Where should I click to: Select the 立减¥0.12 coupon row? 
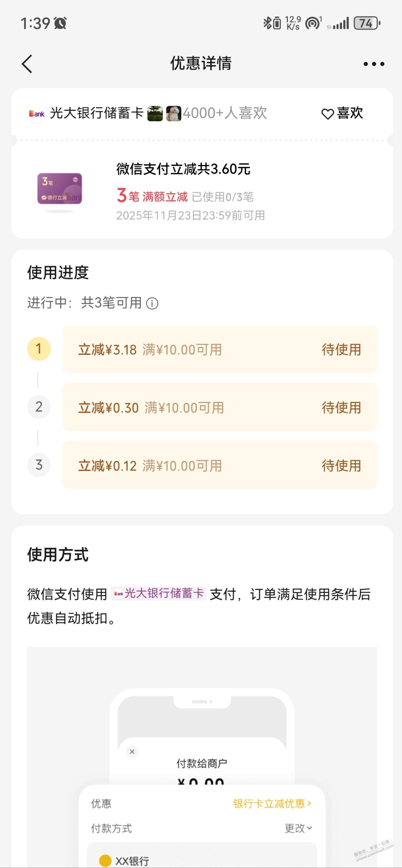(x=220, y=465)
